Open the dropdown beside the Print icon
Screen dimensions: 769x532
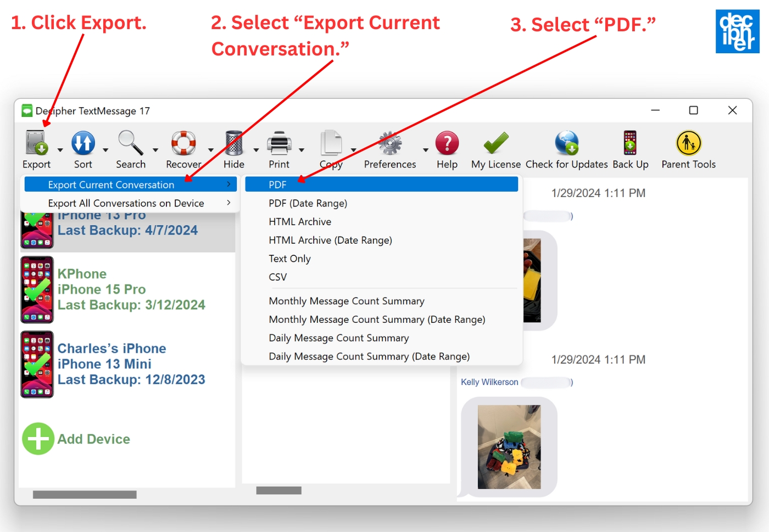pyautogui.click(x=301, y=149)
